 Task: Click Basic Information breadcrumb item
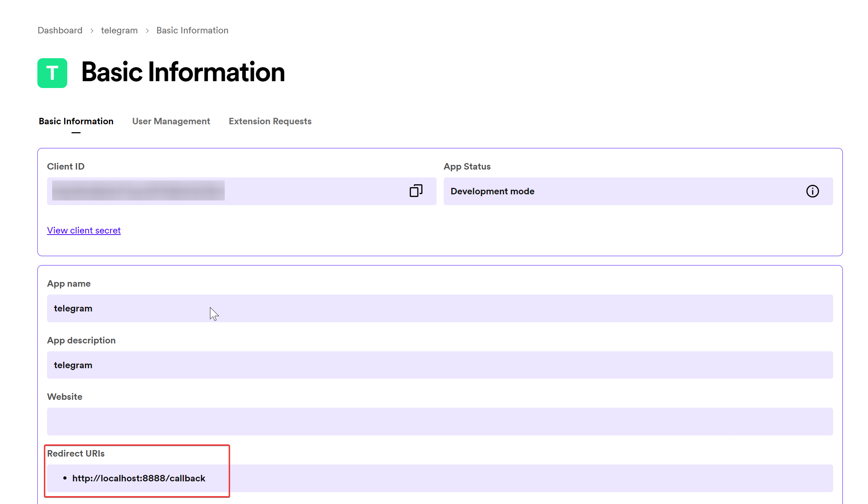click(192, 31)
